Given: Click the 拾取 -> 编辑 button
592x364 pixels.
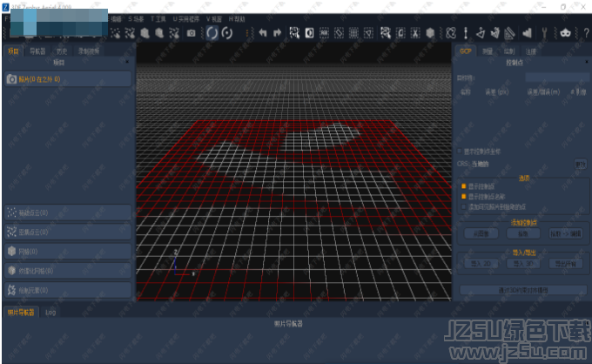Looking at the screenshot, I should click(565, 233).
